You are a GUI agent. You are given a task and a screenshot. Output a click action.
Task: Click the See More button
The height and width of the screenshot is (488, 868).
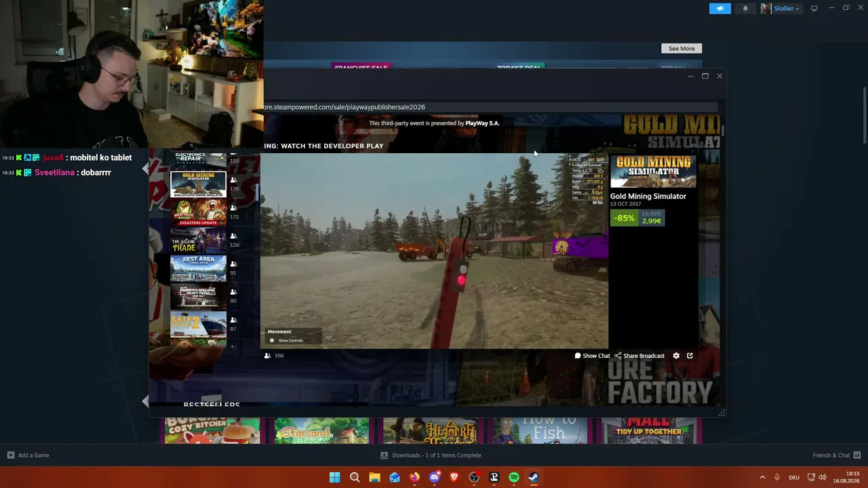coord(682,48)
